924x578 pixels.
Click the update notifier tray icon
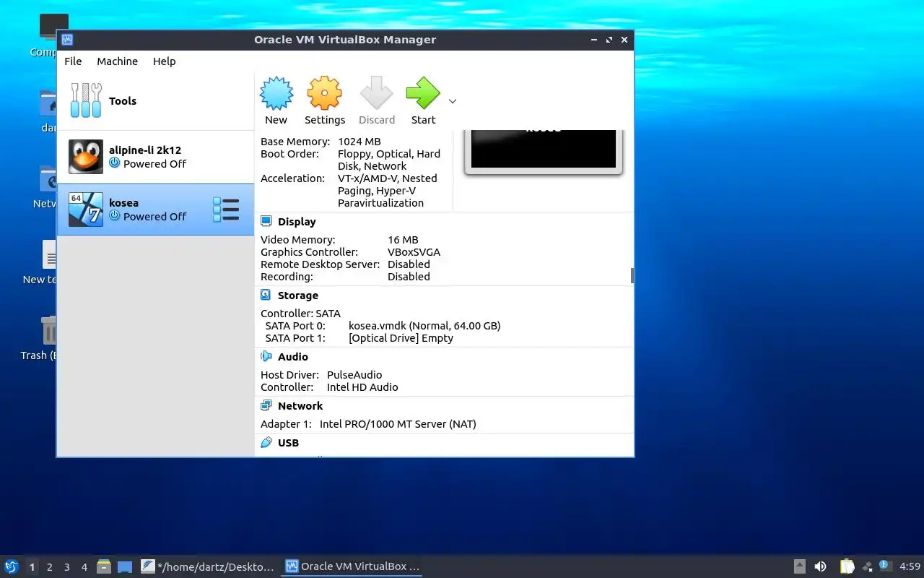click(886, 566)
